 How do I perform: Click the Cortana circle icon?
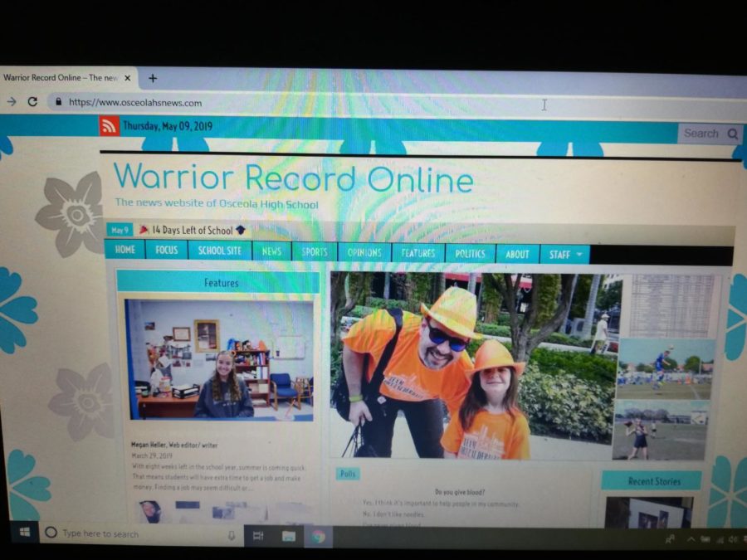(51, 533)
